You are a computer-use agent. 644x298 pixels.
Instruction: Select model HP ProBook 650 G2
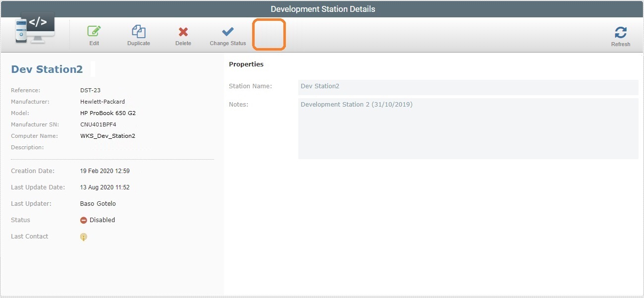[x=108, y=113]
